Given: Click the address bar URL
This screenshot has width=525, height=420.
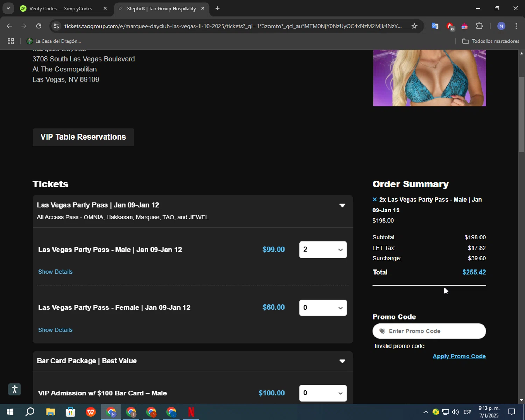Looking at the screenshot, I should [233, 26].
